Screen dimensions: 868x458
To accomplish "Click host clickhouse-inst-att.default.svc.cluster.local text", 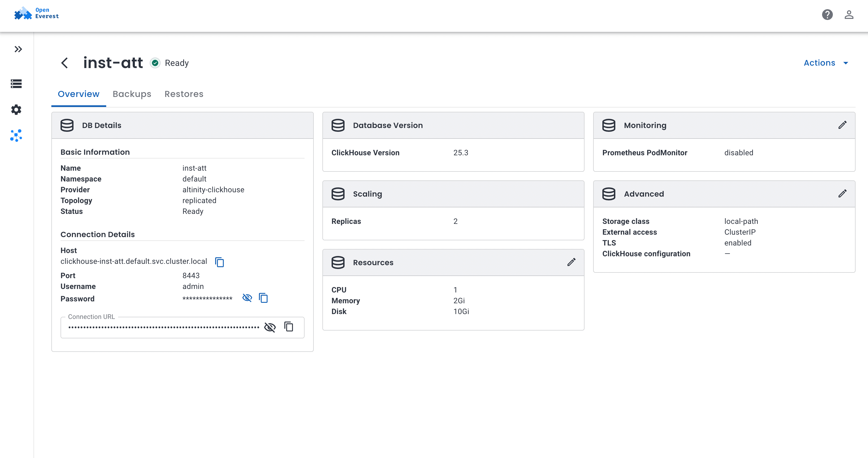I will click(134, 261).
